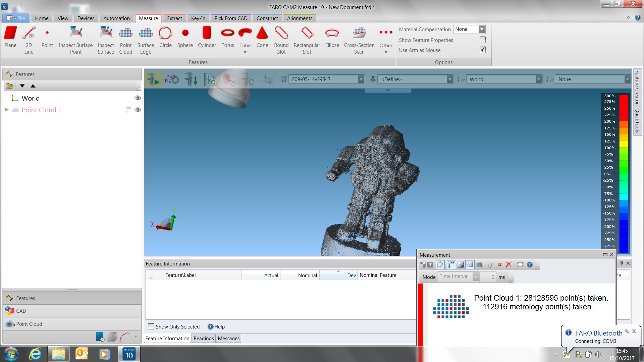Select the Inspect Surface tool

pos(106,40)
